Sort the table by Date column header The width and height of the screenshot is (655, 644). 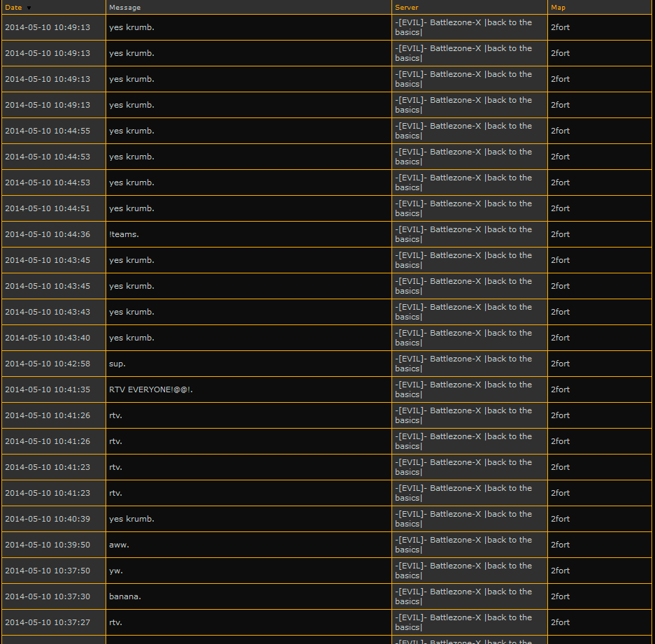coord(13,8)
